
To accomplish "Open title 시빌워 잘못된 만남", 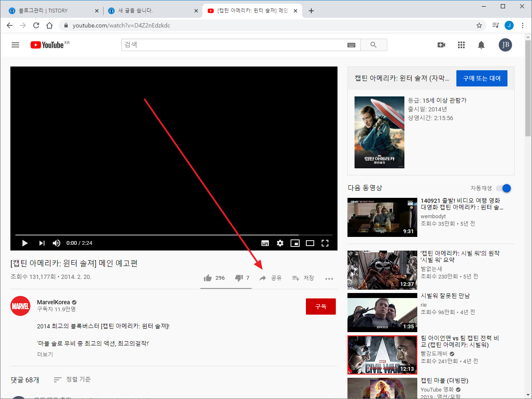I will [x=445, y=296].
